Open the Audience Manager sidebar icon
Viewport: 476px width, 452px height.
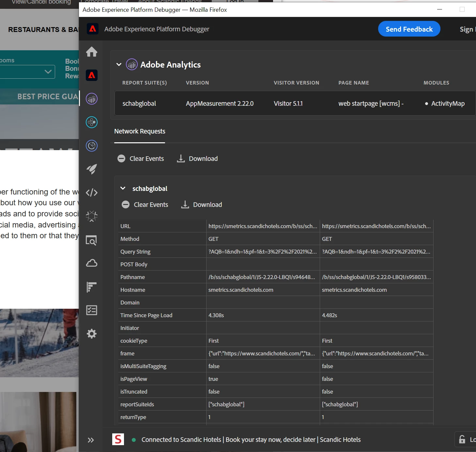tap(92, 146)
